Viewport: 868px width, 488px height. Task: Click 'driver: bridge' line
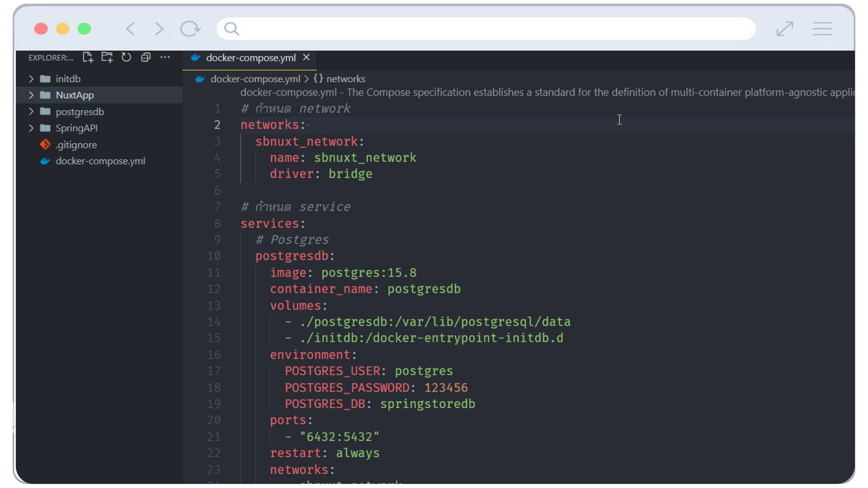(321, 174)
